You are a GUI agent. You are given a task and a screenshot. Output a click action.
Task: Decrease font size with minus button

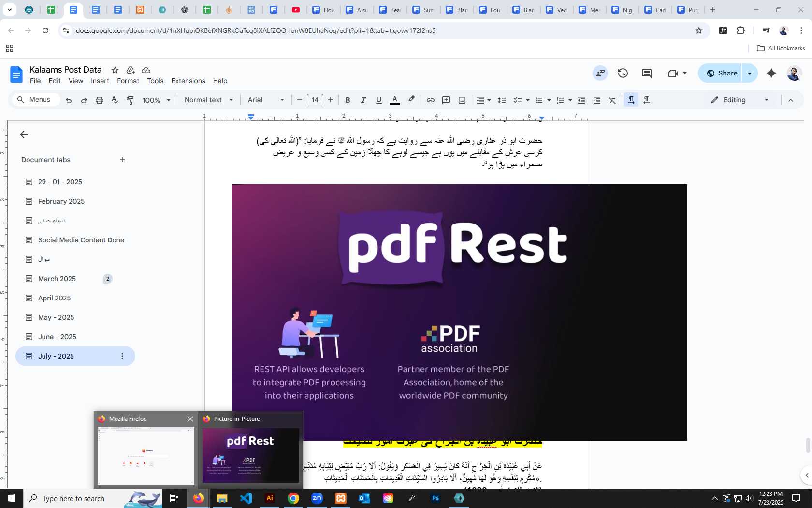[300, 100]
